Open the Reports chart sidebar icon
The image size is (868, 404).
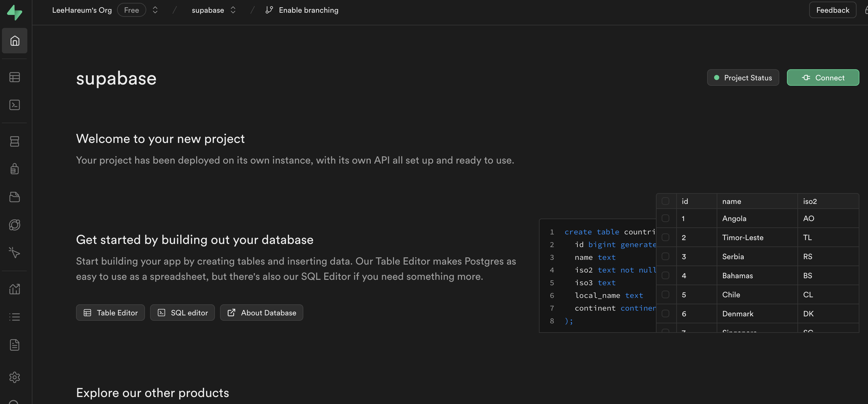[15, 289]
